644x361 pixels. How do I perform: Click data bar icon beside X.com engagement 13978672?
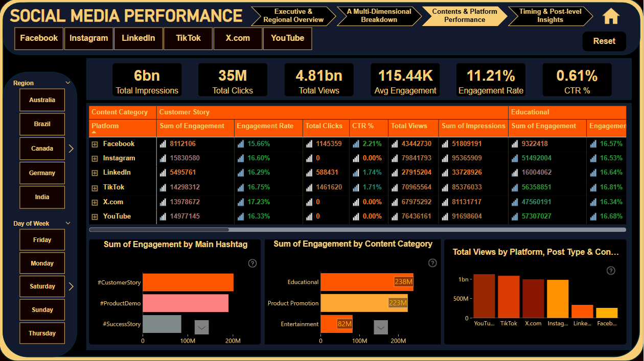point(163,202)
